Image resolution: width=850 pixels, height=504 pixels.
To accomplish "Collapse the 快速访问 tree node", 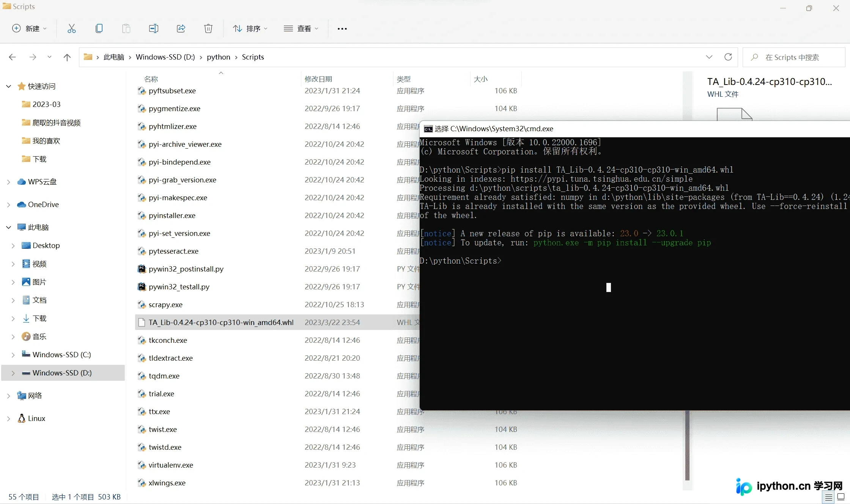I will pyautogui.click(x=9, y=86).
